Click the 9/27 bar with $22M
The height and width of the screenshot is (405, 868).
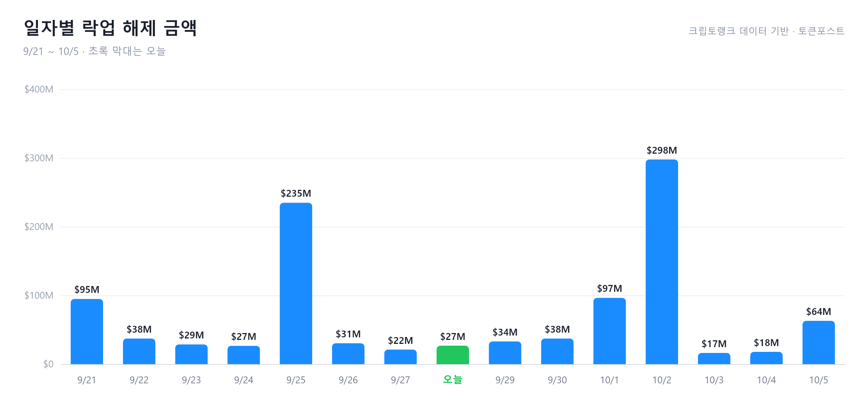400,357
